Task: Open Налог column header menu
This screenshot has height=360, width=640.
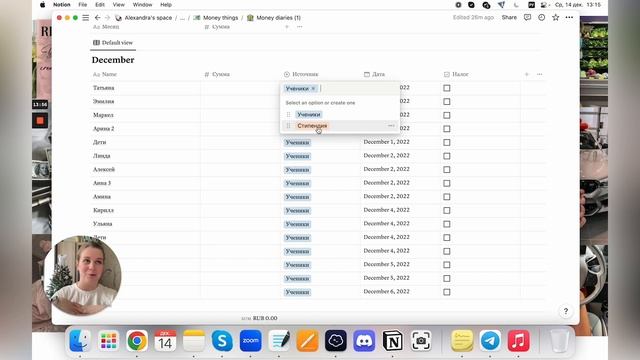Action: coord(456,74)
